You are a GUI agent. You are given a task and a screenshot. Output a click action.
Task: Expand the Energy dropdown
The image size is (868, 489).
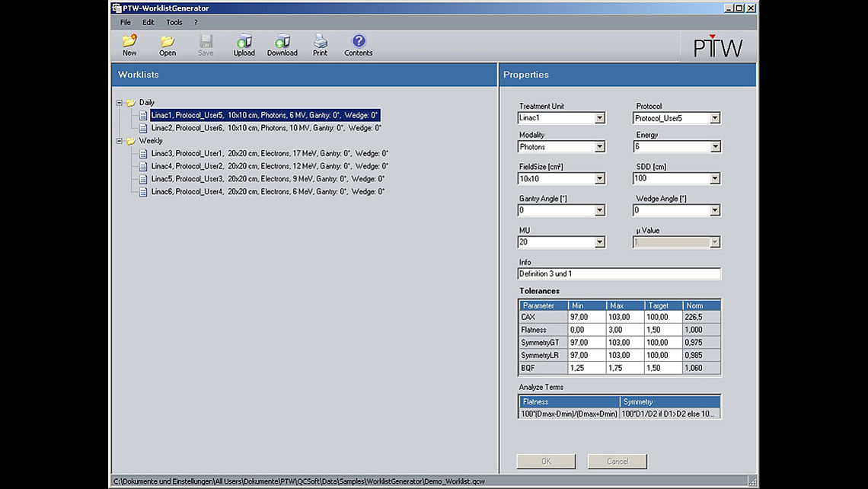pos(714,146)
